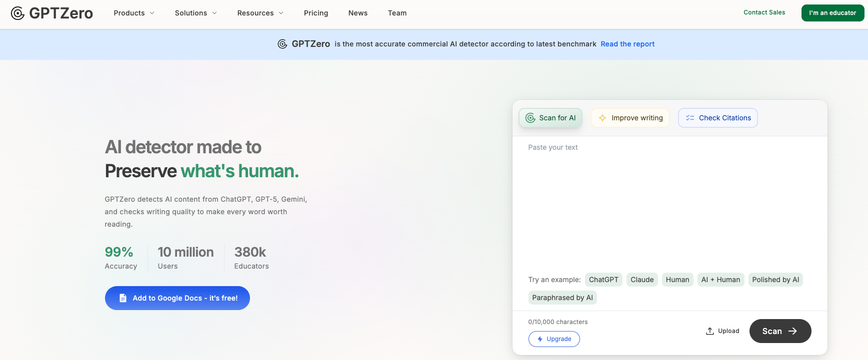Click the arrow icon on Scan button
Image resolution: width=868 pixels, height=360 pixels.
[x=792, y=331]
